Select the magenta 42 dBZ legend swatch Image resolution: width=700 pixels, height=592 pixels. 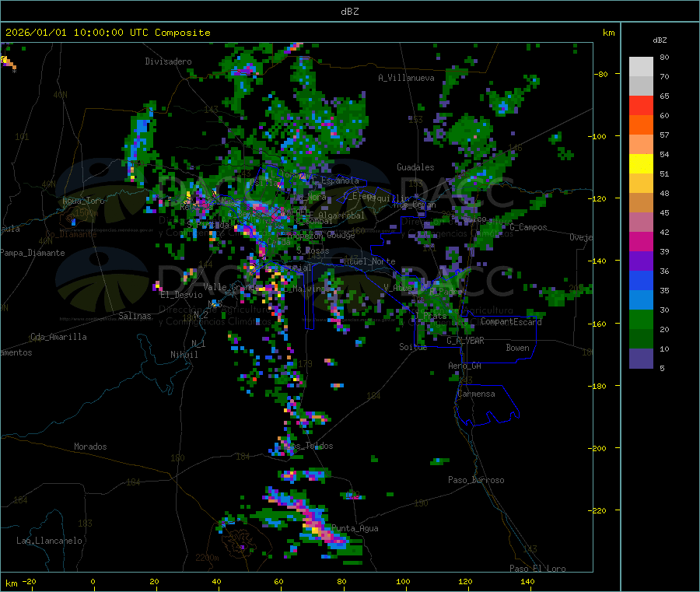click(x=641, y=241)
